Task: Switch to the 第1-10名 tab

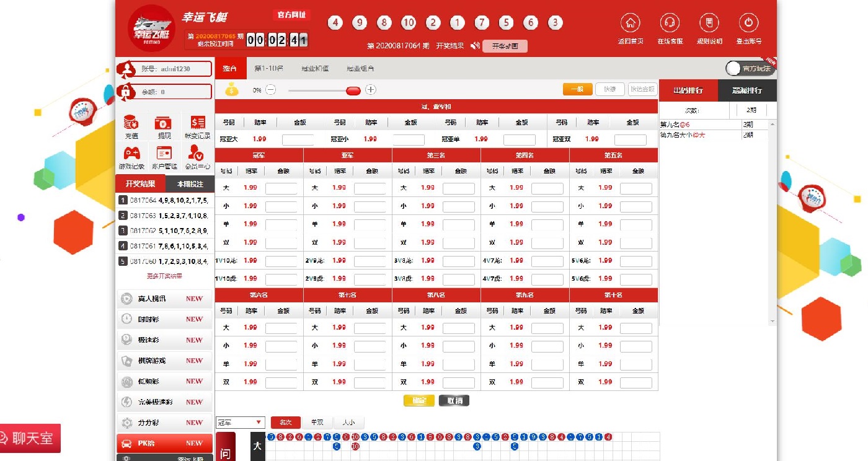Action: tap(268, 69)
